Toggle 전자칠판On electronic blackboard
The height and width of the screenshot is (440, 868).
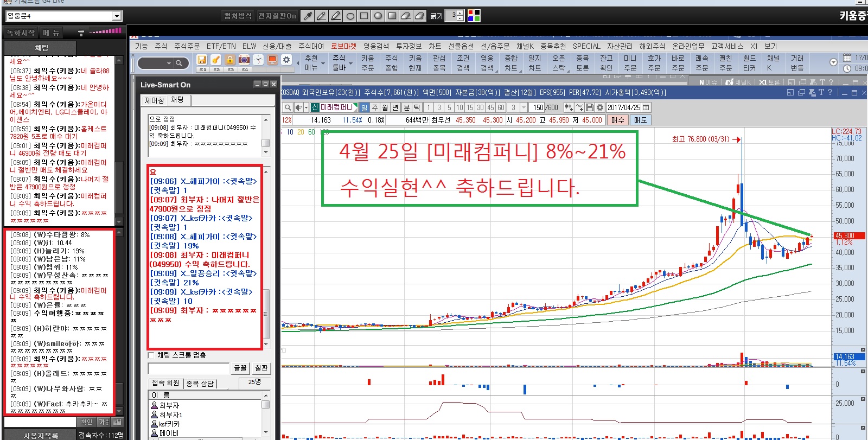pyautogui.click(x=277, y=16)
